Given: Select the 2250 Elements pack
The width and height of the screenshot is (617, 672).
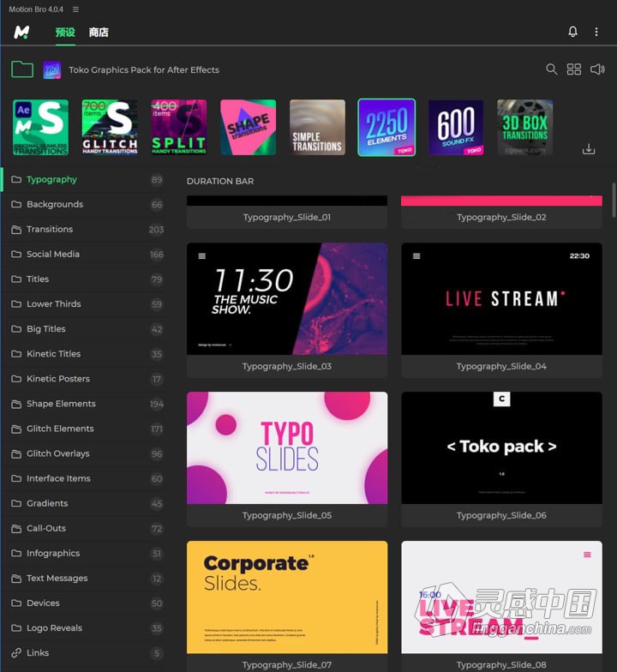Looking at the screenshot, I should [386, 127].
